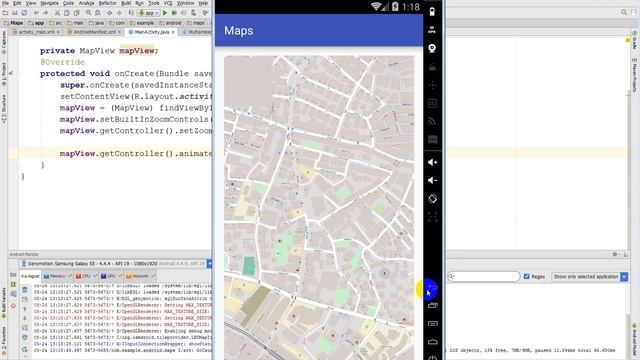
Task: Click the Synchronize toolbar icon
Action: [x=24, y=13]
